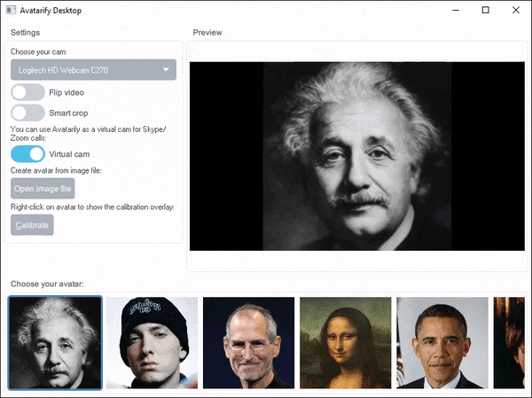Click the Calibrate button
The width and height of the screenshot is (532, 398).
32,225
